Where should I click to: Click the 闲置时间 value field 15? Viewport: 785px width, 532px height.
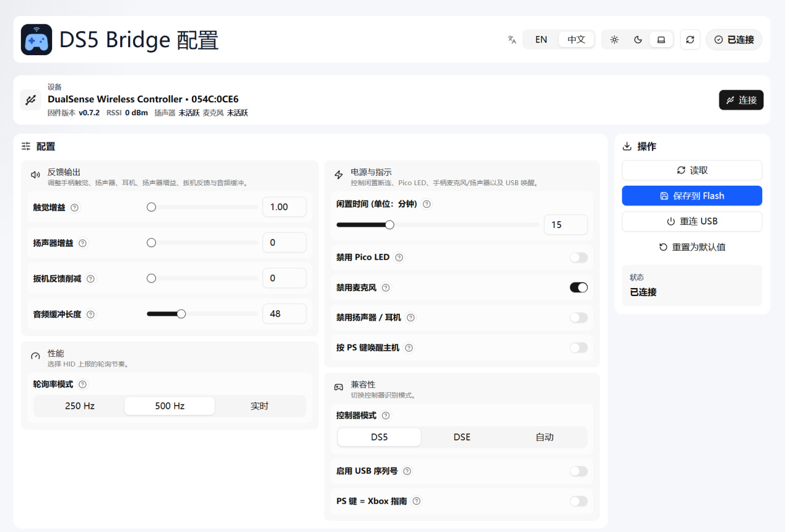(x=566, y=225)
